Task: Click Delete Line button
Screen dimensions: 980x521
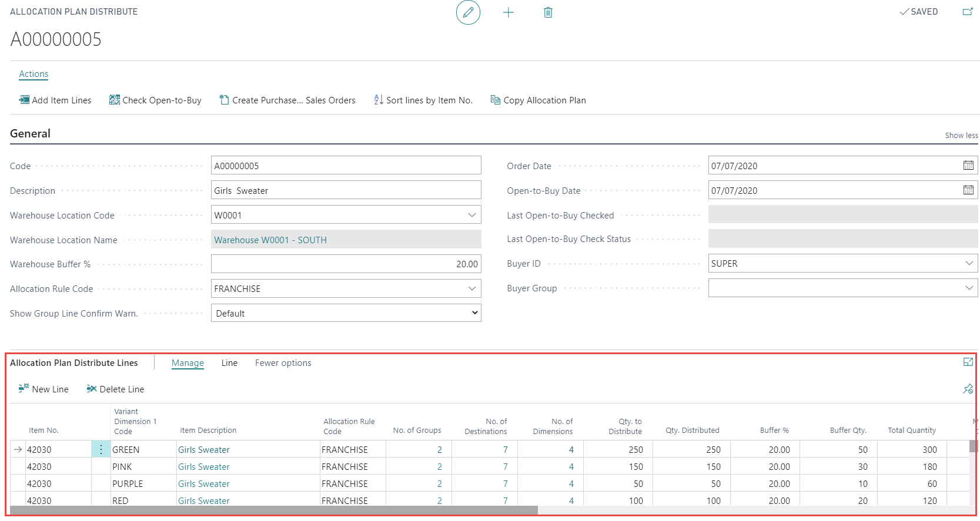Action: 115,389
